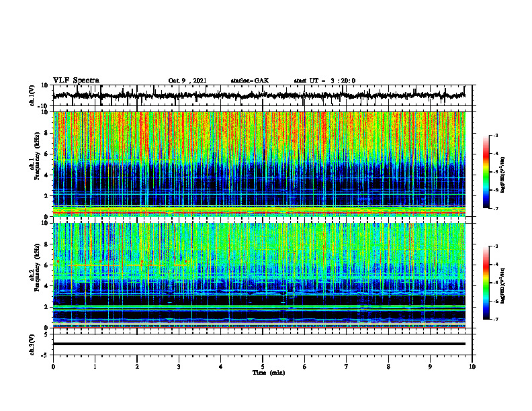Click the ch.2 spectrogram color bar
This screenshot has height=411, width=532.
coord(486,283)
